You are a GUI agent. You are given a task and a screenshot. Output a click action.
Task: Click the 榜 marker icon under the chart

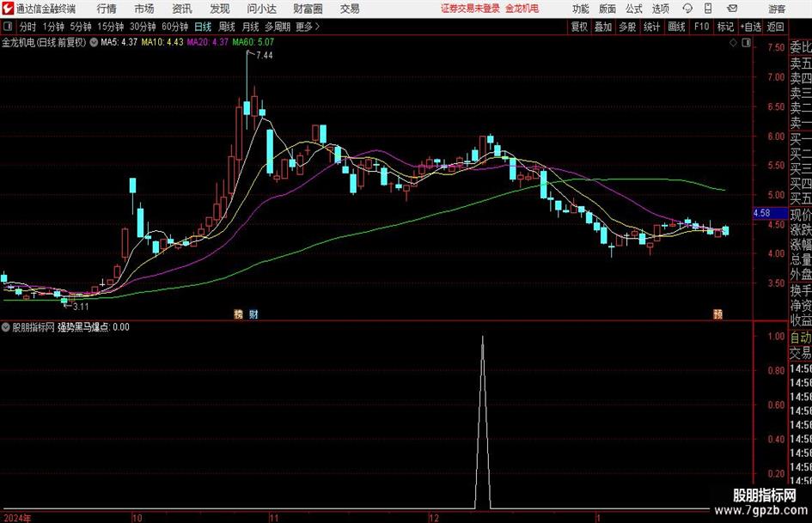(x=238, y=313)
